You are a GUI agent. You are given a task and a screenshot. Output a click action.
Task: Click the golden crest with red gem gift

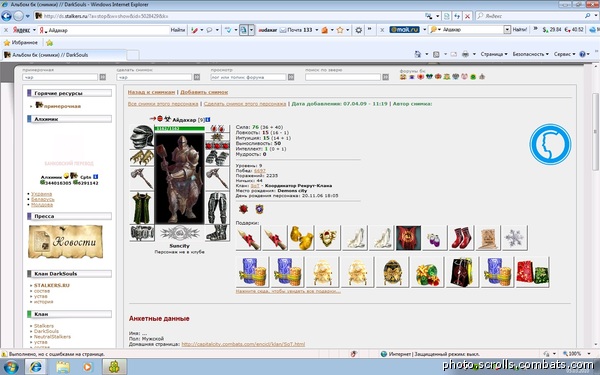(328, 238)
